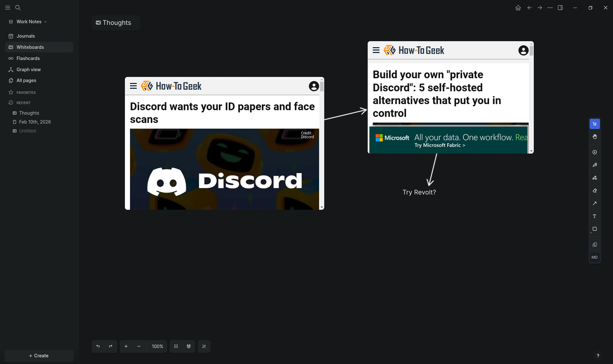Click profile icon in Discord article card
The image size is (613, 364).
[314, 86]
